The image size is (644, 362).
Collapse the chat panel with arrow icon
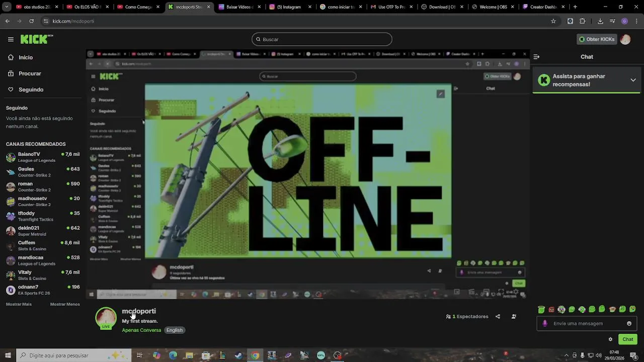pos(536,57)
